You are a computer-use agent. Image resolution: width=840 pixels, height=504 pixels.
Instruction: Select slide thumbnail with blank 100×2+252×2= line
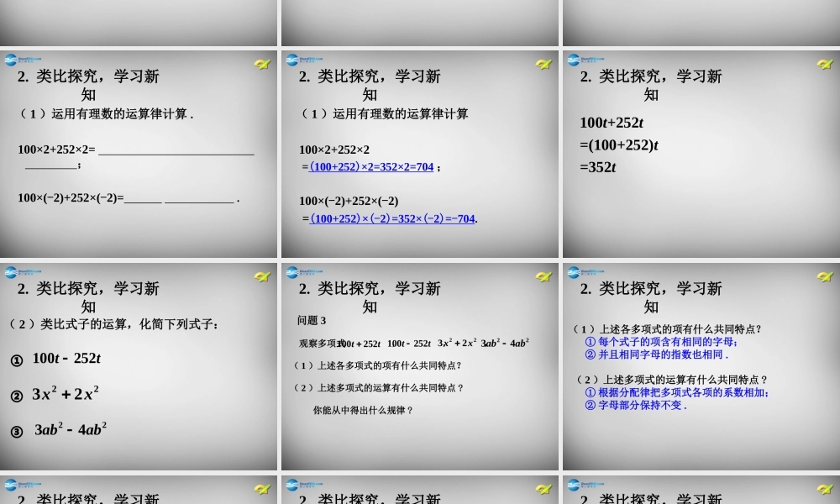[x=139, y=154]
